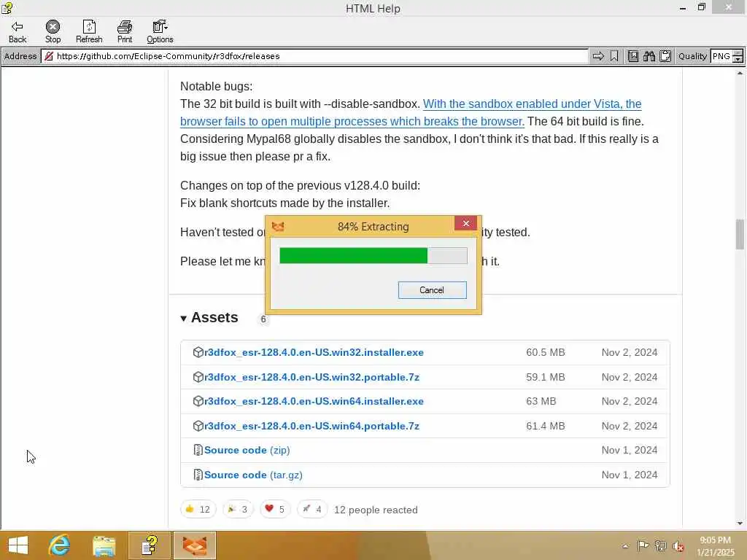Viewport: 747px width, 560px height.
Task: Open search with the binoculars icon
Action: coord(649,56)
